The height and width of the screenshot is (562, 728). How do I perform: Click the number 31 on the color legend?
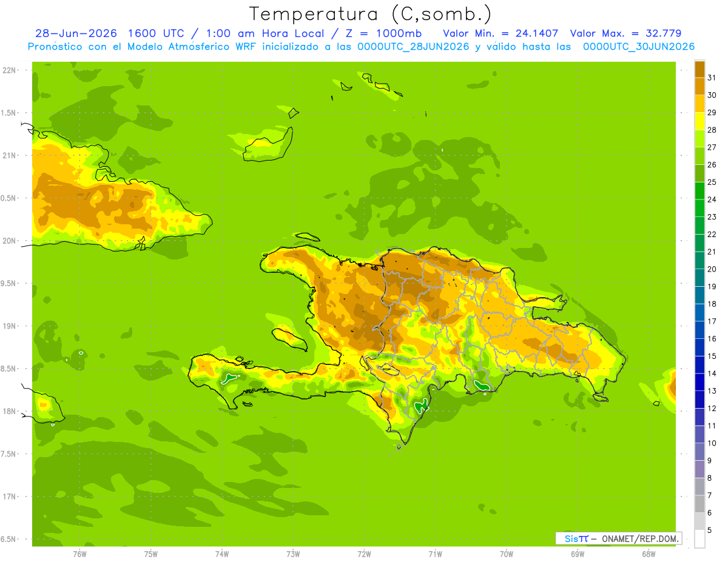click(x=712, y=78)
